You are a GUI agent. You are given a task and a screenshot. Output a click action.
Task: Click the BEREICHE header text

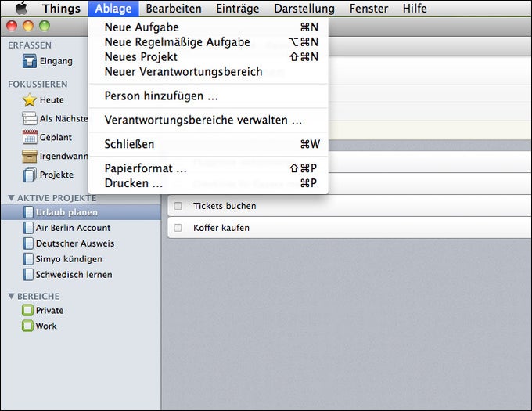38,296
